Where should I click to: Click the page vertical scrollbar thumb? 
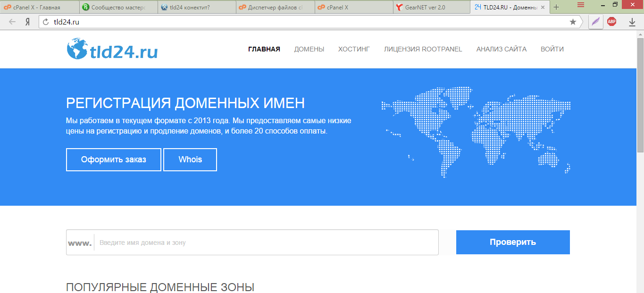tap(640, 94)
